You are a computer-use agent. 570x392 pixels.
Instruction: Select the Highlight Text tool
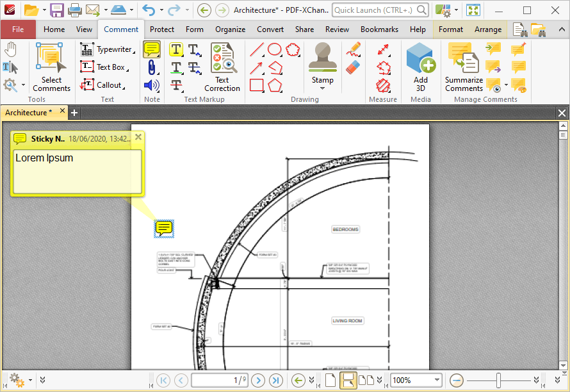tap(176, 49)
